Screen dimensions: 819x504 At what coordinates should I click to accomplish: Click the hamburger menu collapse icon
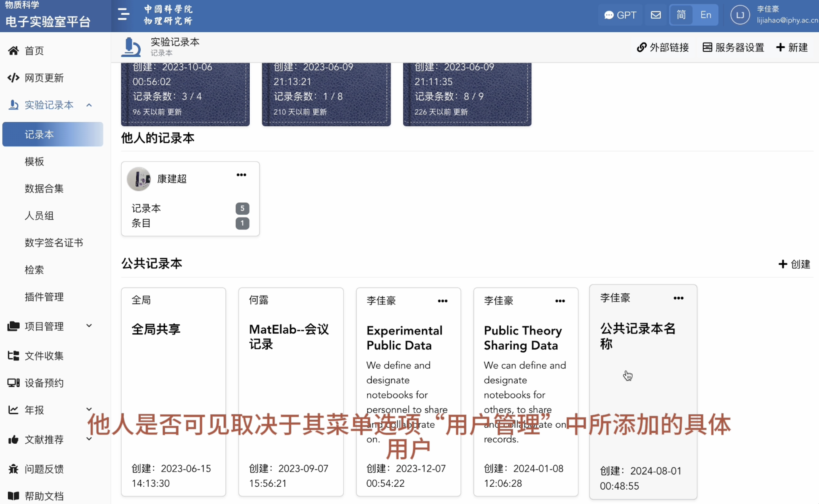point(123,14)
